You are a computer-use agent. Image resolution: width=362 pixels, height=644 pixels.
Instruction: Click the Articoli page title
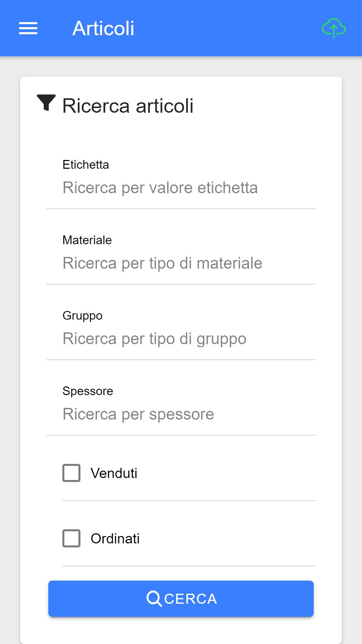click(103, 28)
